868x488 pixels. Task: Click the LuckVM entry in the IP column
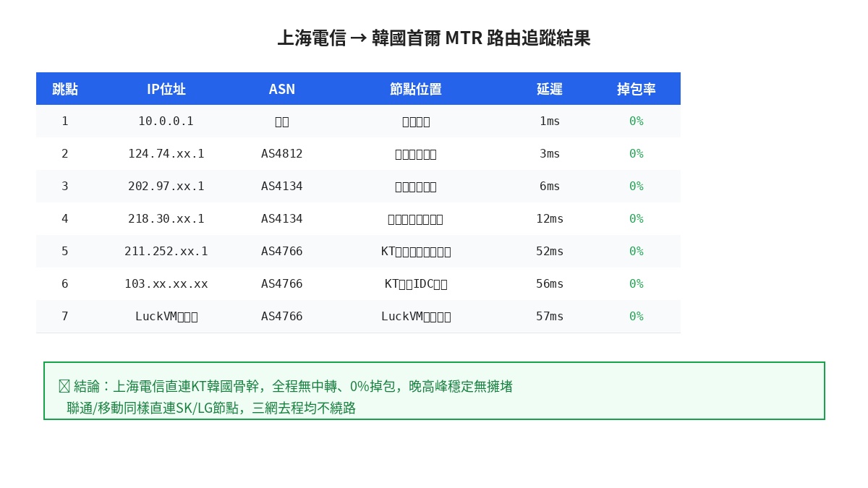[166, 317]
